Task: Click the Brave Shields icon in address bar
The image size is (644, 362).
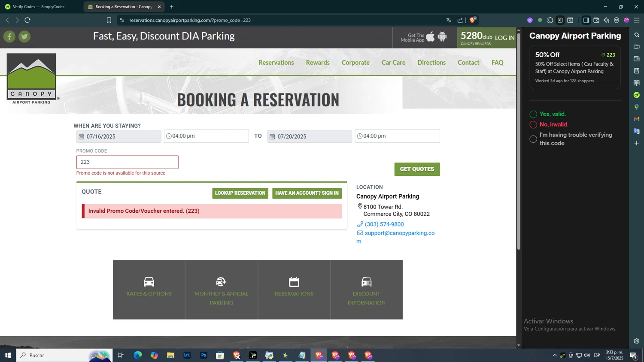Action: pyautogui.click(x=473, y=20)
